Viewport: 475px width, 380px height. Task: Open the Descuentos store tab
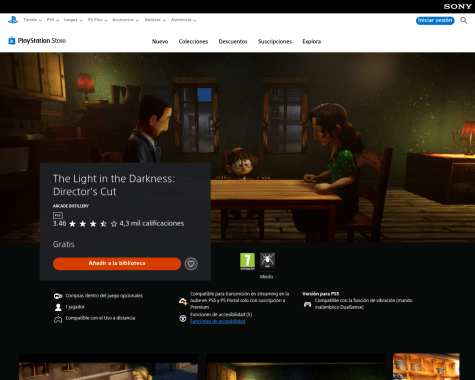click(x=233, y=42)
